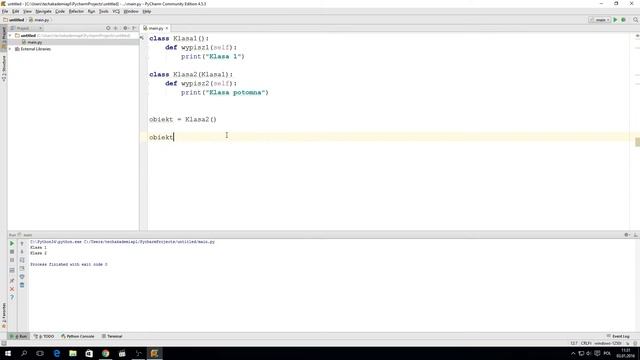This screenshot has width=640, height=360.
Task: Open Windows Start menu
Action: point(8,353)
